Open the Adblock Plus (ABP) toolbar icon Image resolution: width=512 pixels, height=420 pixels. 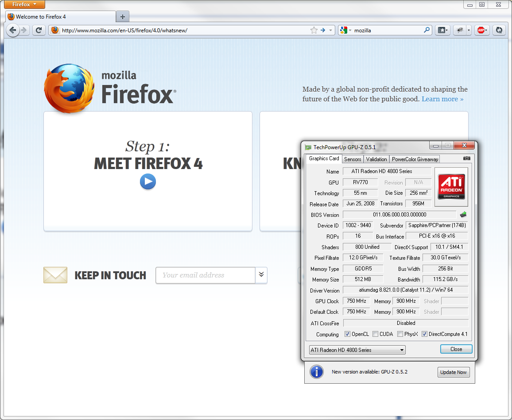pyautogui.click(x=481, y=31)
